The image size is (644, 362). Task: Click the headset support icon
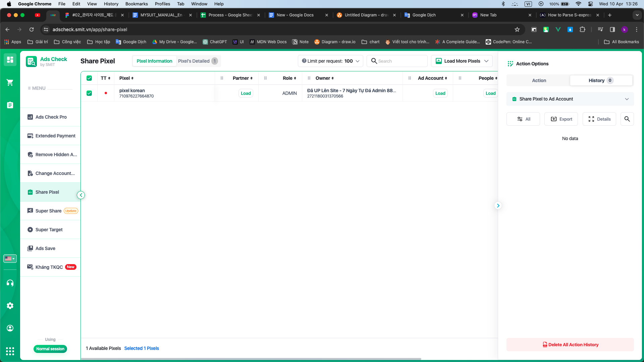[10, 283]
